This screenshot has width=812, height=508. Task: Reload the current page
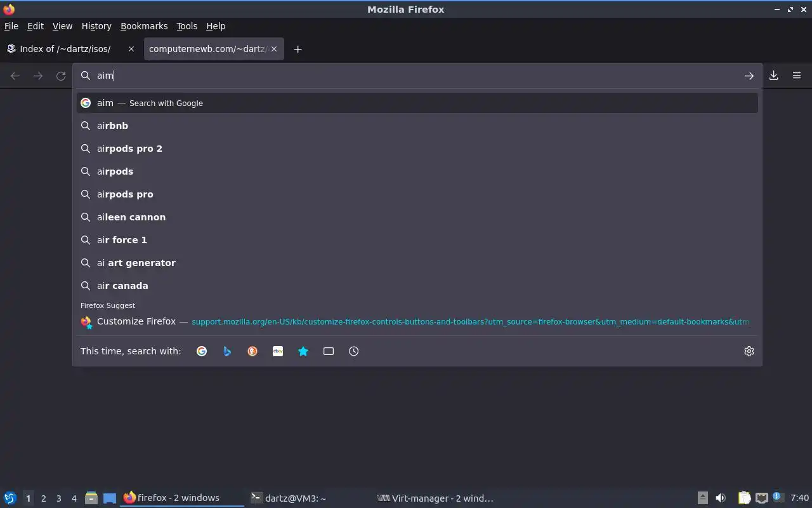click(x=61, y=76)
